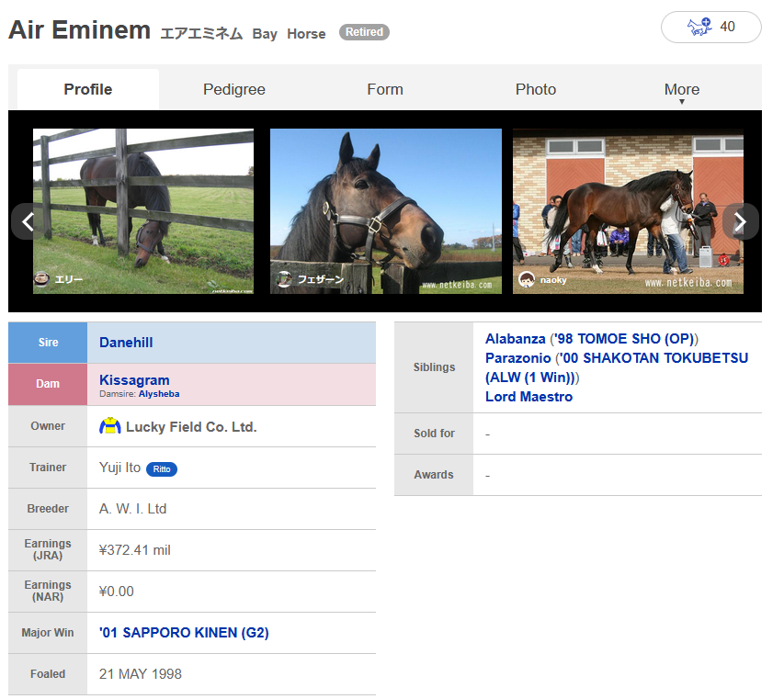Open sibling Parazonio link
Image resolution: width=784 pixels, height=699 pixels.
click(518, 358)
